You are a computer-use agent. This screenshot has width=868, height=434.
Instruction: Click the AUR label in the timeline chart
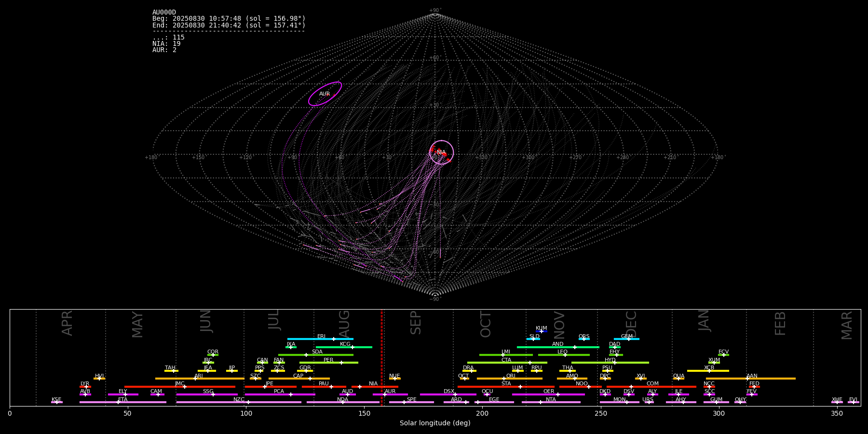[390, 392]
